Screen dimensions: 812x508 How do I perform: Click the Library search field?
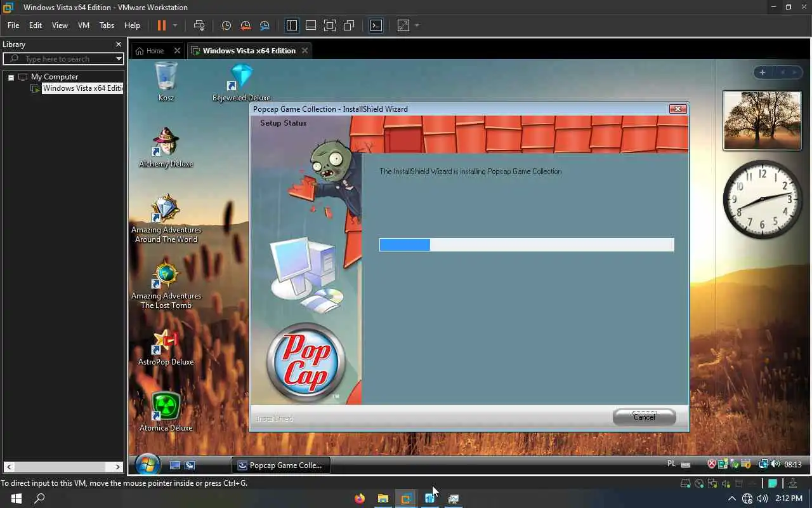63,58
